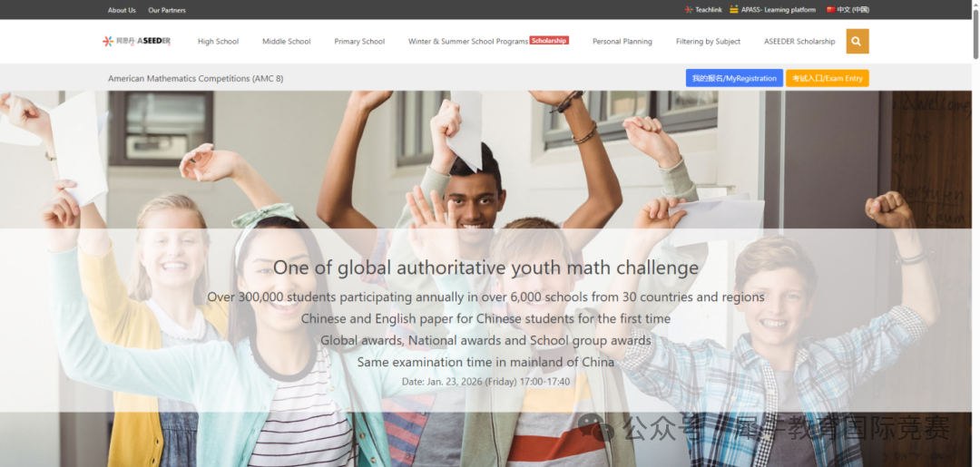This screenshot has width=980, height=467.
Task: Click the Teachlink star icon
Action: pyautogui.click(x=689, y=10)
